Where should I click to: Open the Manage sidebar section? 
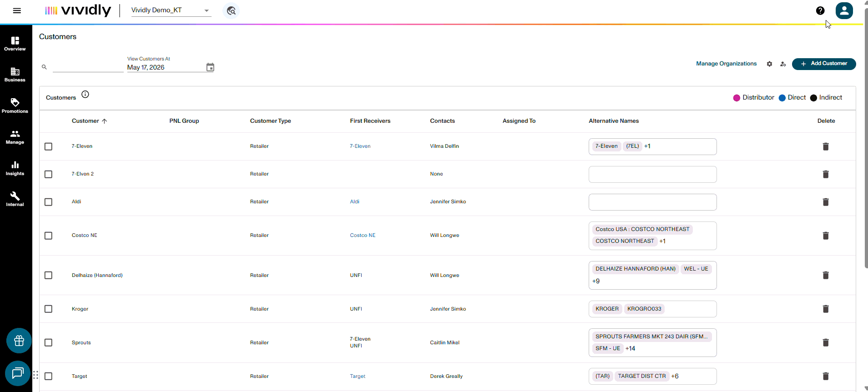click(x=15, y=137)
